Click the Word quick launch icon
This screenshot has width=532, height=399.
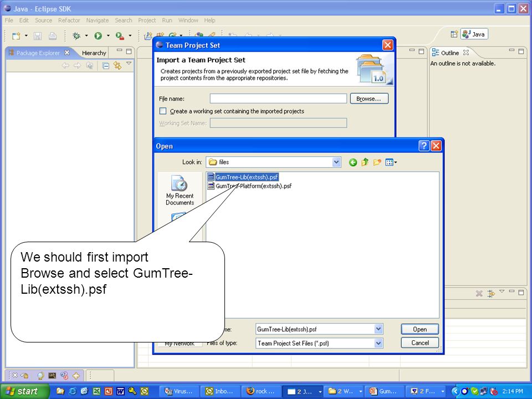pos(120,391)
